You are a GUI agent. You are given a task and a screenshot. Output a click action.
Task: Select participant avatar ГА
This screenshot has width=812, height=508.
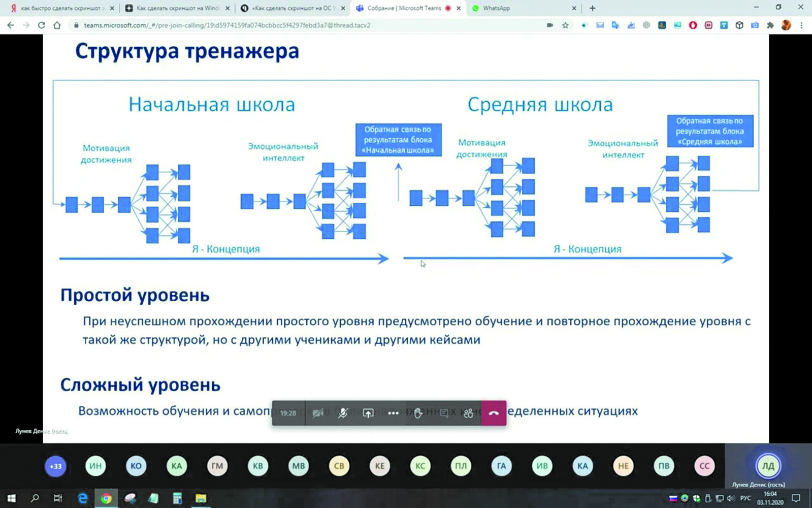[502, 466]
